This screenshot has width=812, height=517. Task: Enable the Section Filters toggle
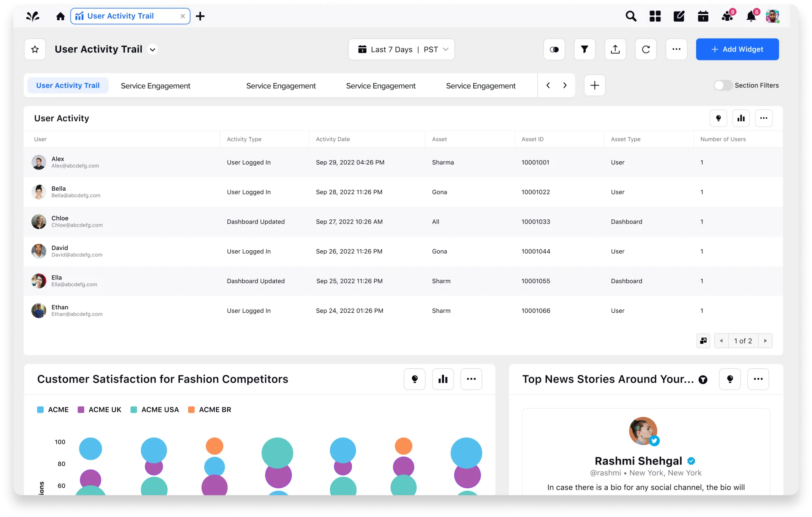pyautogui.click(x=723, y=85)
